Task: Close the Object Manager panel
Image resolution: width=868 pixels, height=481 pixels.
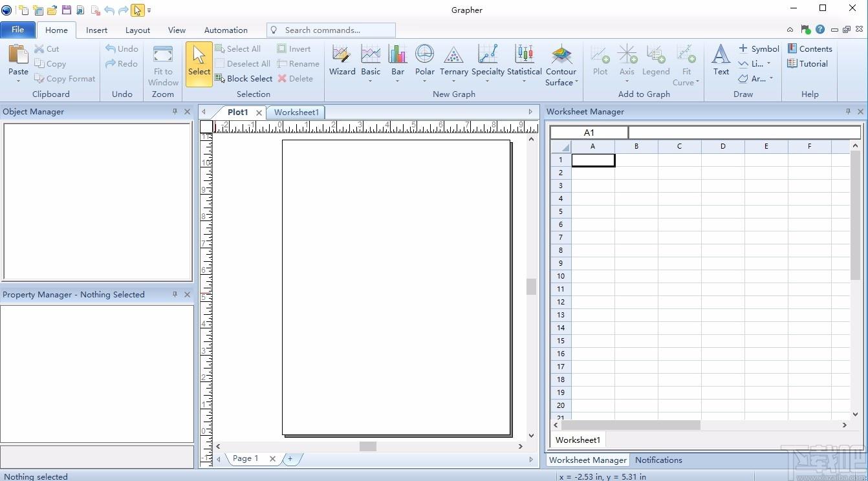Action: click(x=188, y=112)
